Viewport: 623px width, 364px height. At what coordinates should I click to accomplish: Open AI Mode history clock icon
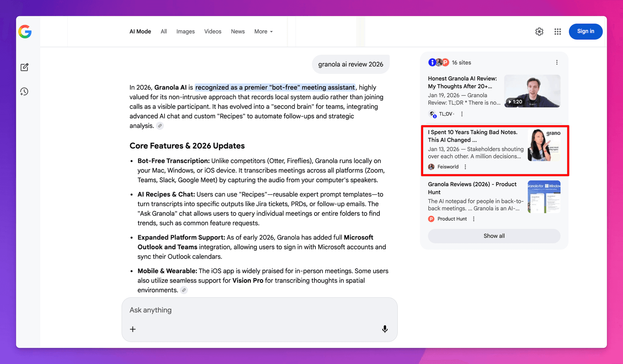coord(24,91)
